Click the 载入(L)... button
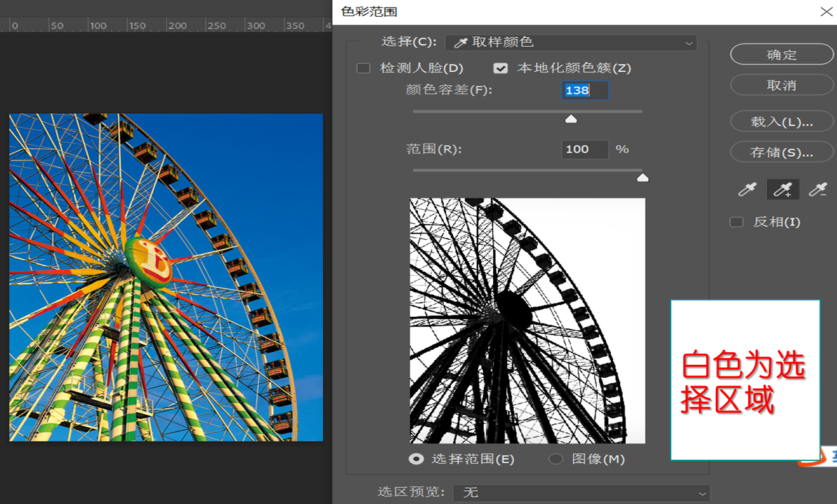This screenshot has height=504, width=837. coord(781,121)
